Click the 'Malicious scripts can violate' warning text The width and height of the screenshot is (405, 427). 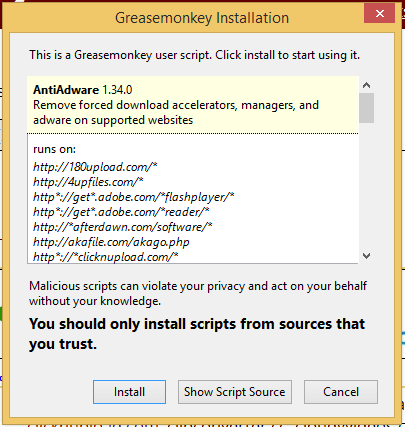click(x=198, y=293)
